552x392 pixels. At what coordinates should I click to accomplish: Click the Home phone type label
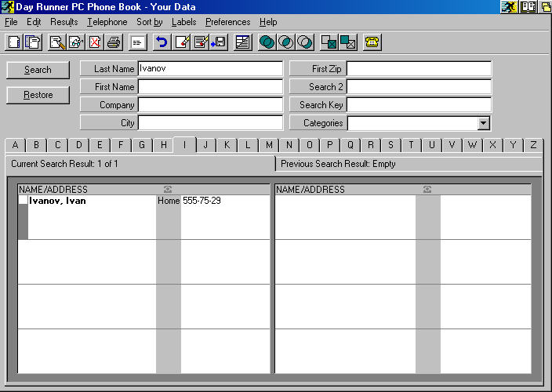coord(169,201)
